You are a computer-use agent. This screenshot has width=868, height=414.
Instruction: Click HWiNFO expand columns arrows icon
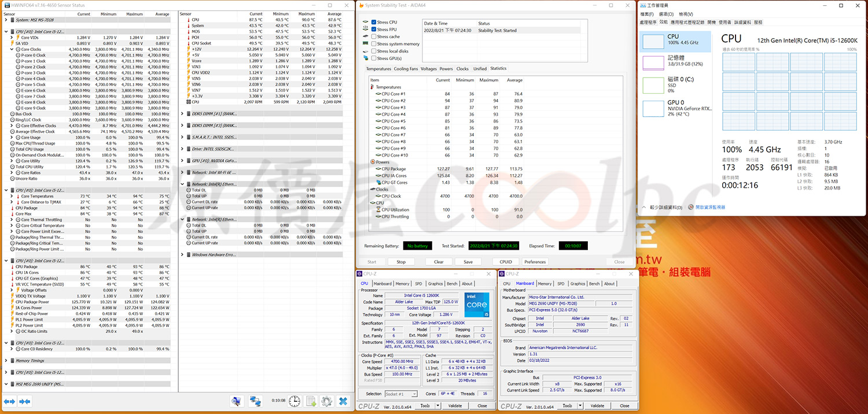click(9, 401)
